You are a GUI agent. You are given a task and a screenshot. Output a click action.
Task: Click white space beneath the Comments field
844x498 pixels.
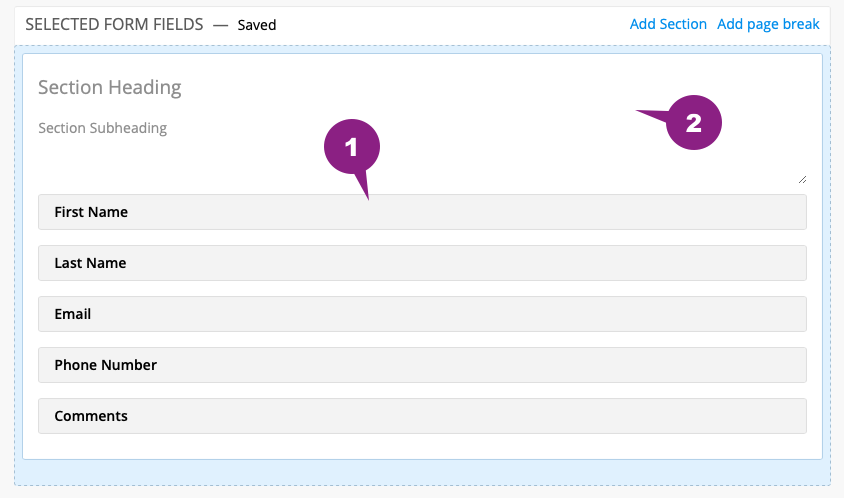423,446
